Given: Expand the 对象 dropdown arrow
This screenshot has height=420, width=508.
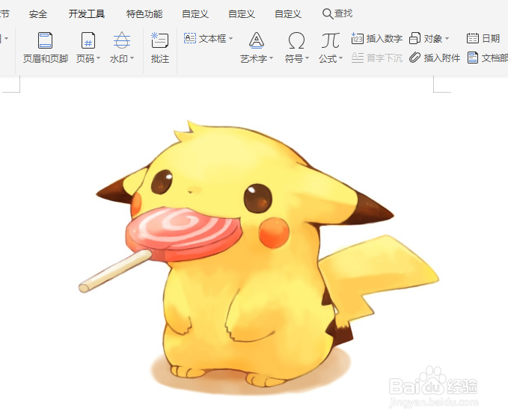Looking at the screenshot, I should point(447,39).
